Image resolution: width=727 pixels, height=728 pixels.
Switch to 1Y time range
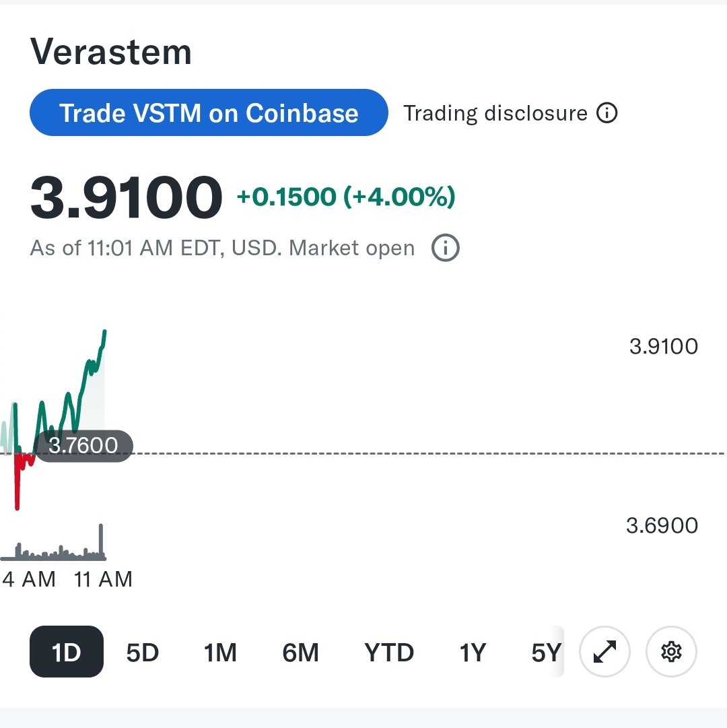(x=473, y=653)
